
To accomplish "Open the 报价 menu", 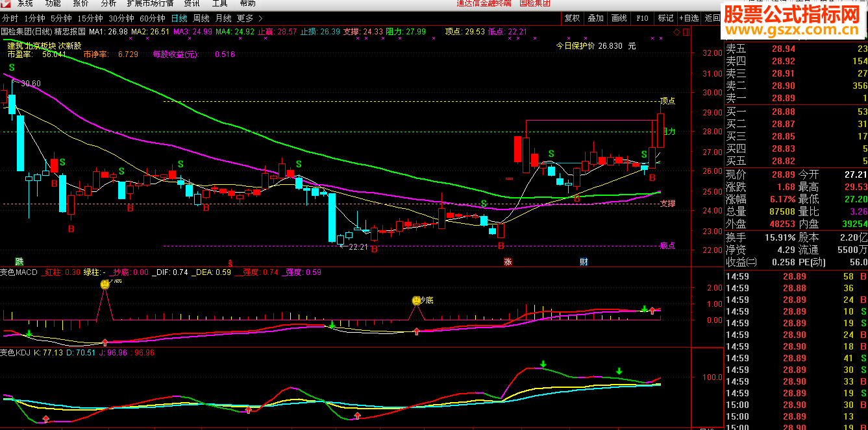I will 81,3.
